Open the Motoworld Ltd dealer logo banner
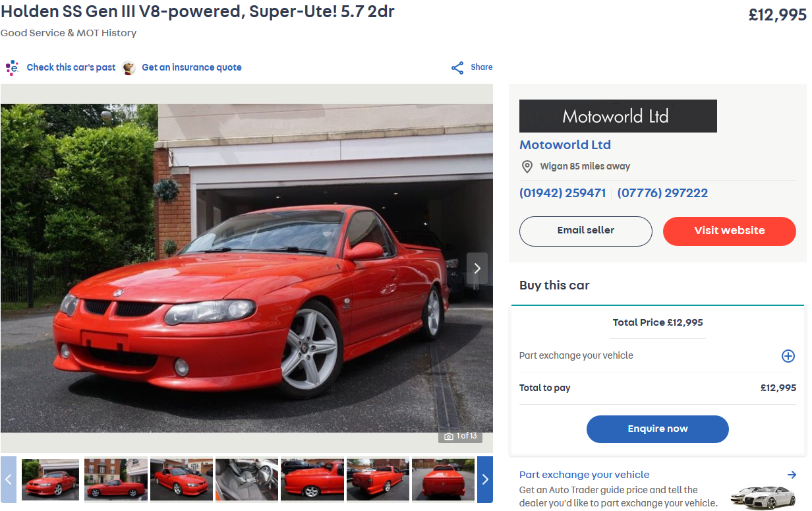Viewport: 812px width, 511px height. point(618,116)
